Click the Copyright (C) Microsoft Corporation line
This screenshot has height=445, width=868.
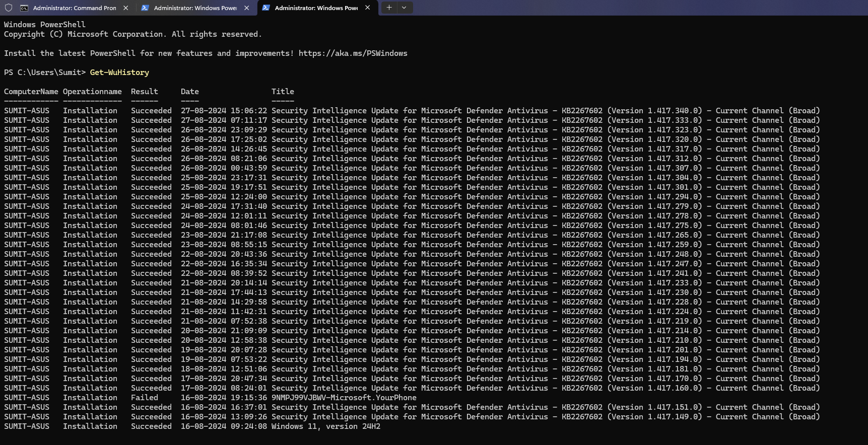[133, 34]
